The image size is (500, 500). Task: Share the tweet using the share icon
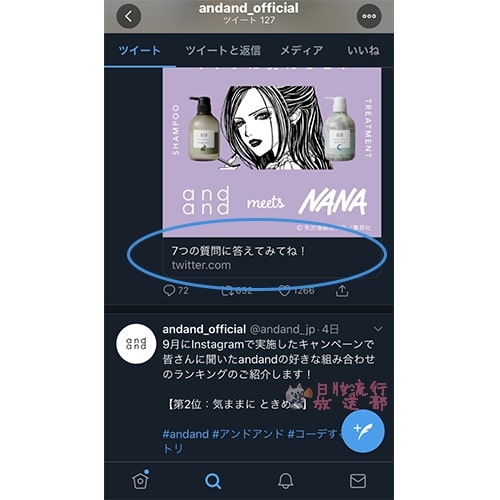coord(342,290)
